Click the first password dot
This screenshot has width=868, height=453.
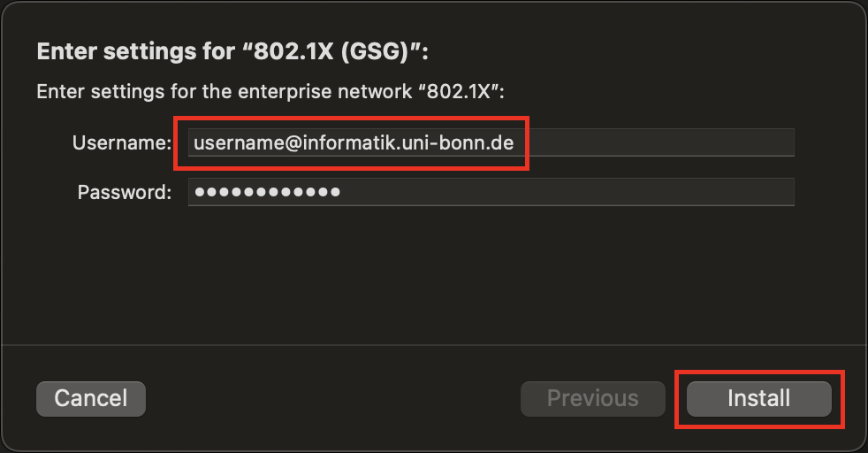click(200, 192)
